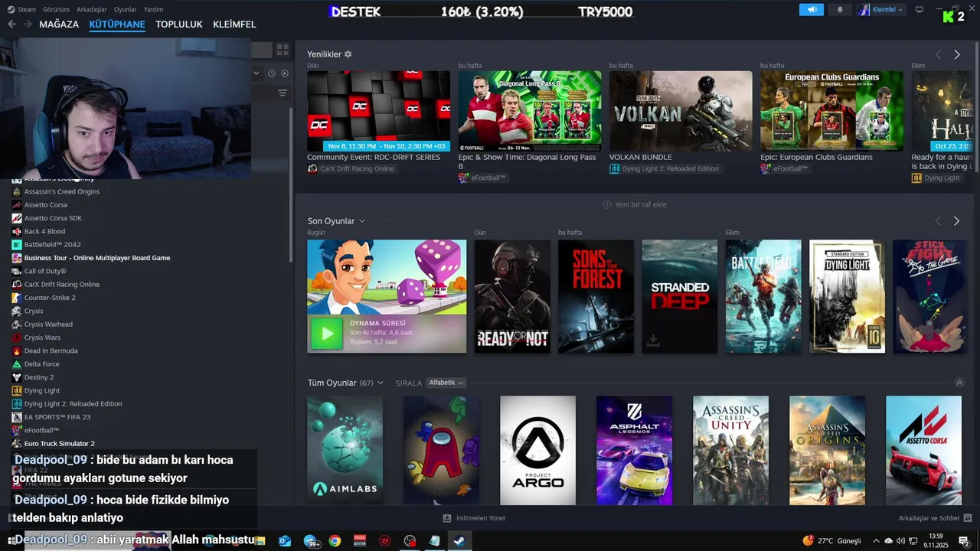980x551 pixels.
Task: Toggle the ready-to-play filter icon
Action: click(285, 73)
